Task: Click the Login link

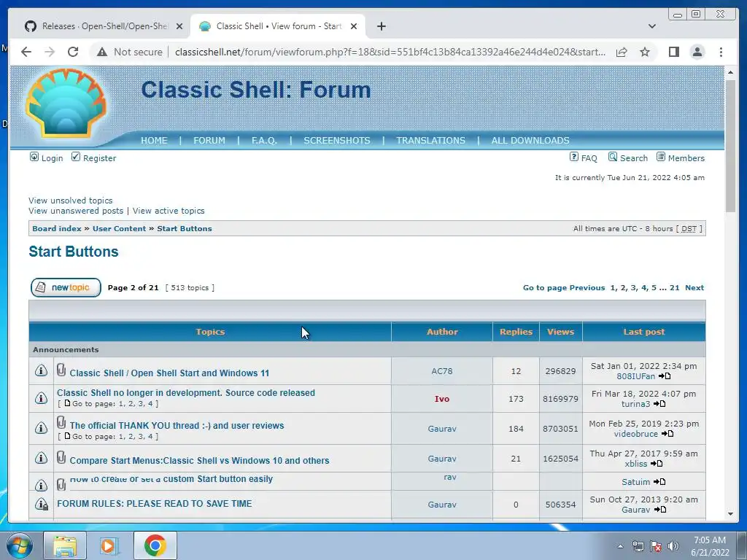Action: point(52,158)
